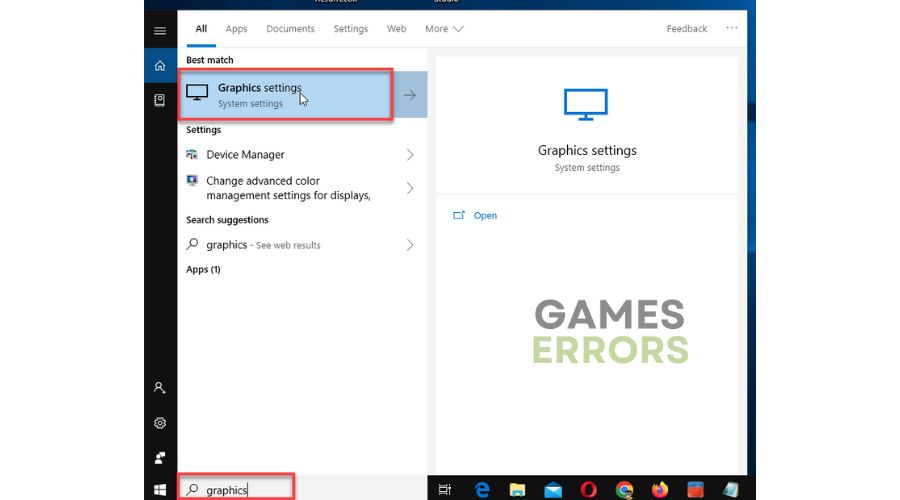Open the red app icon on taskbar

coord(695,490)
